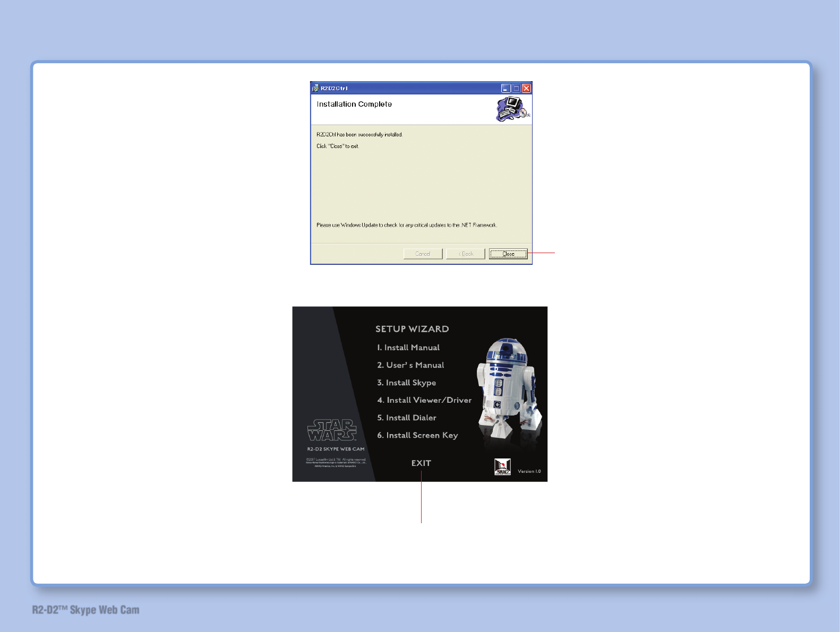Click 'R2D2Ctrl has been successfully installed' text

point(359,135)
